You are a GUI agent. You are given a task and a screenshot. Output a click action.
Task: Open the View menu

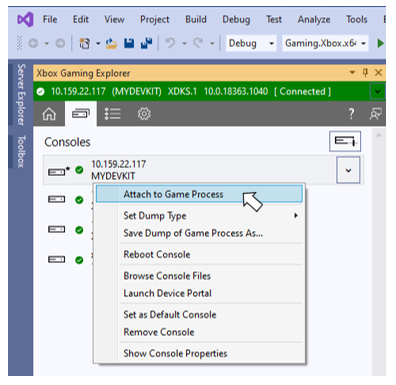coord(114,19)
